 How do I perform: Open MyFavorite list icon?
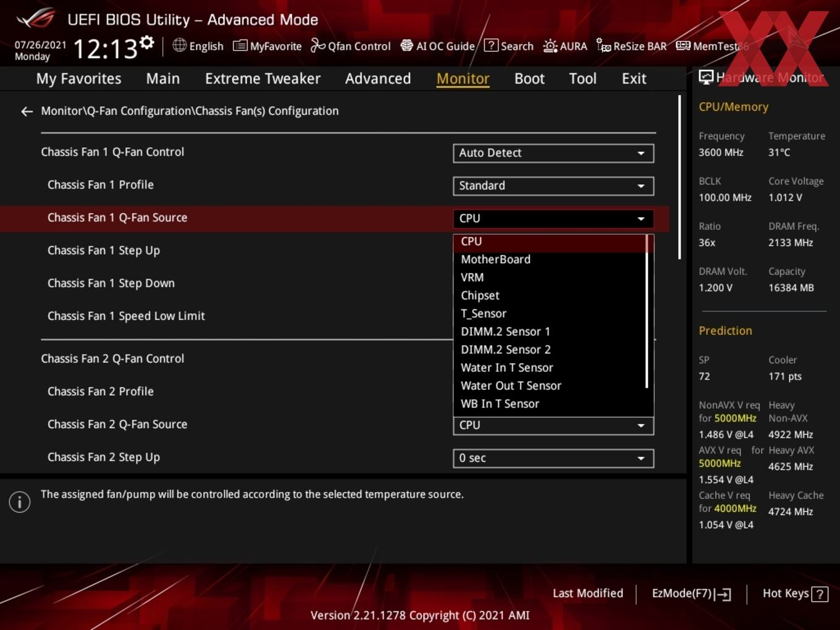(240, 46)
